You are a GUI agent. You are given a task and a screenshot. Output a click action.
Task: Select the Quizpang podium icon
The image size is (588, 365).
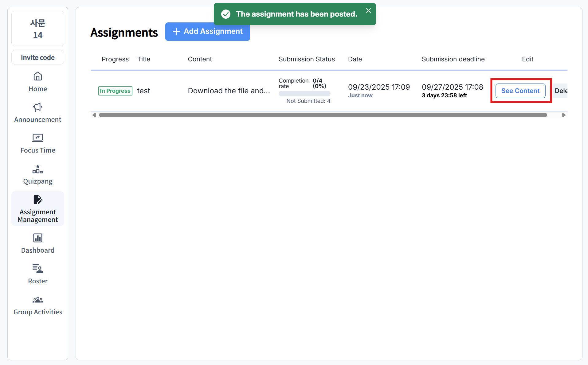click(37, 169)
